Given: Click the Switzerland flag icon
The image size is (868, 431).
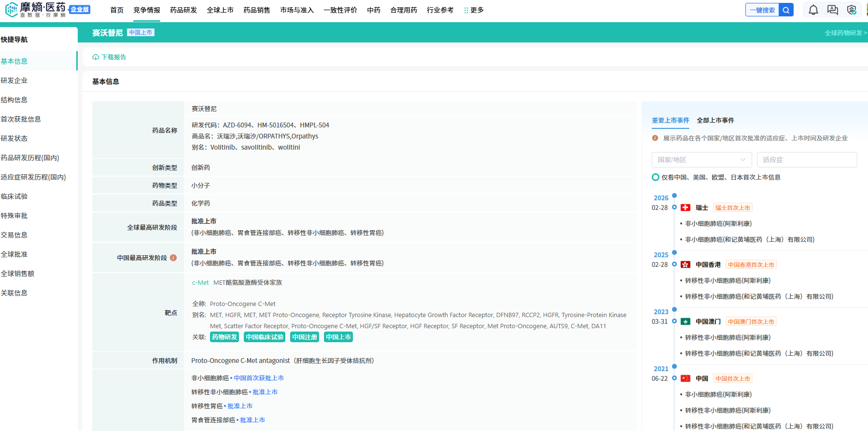Looking at the screenshot, I should (686, 208).
